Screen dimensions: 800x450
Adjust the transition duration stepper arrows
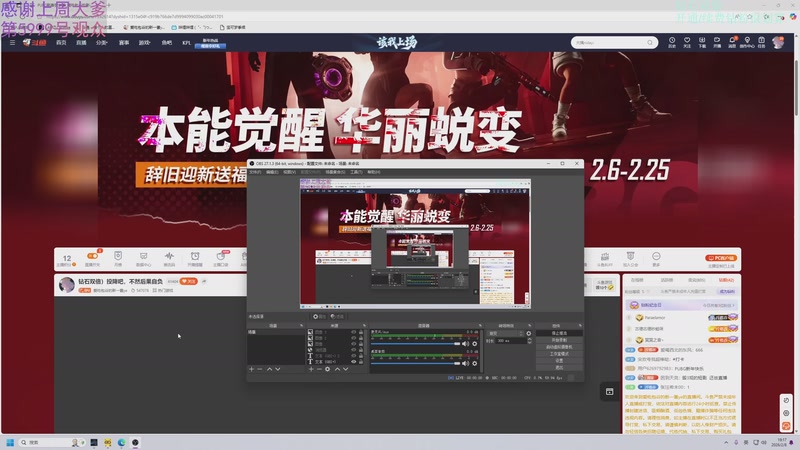point(530,341)
